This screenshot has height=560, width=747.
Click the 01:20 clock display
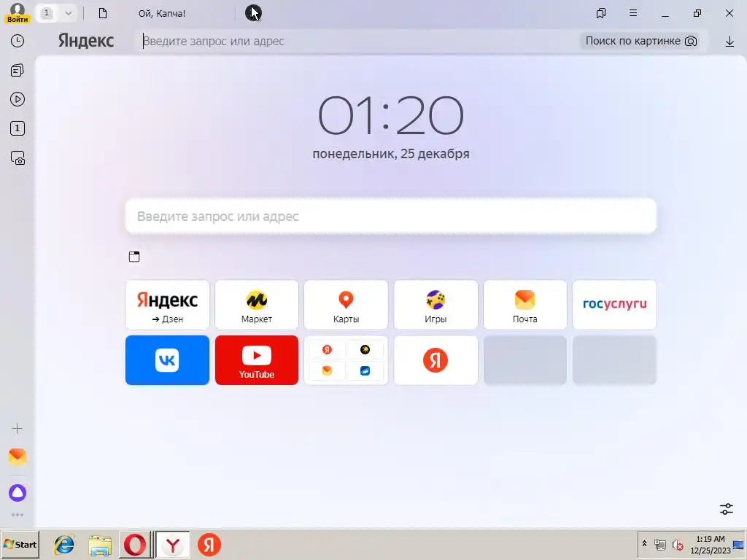391,115
